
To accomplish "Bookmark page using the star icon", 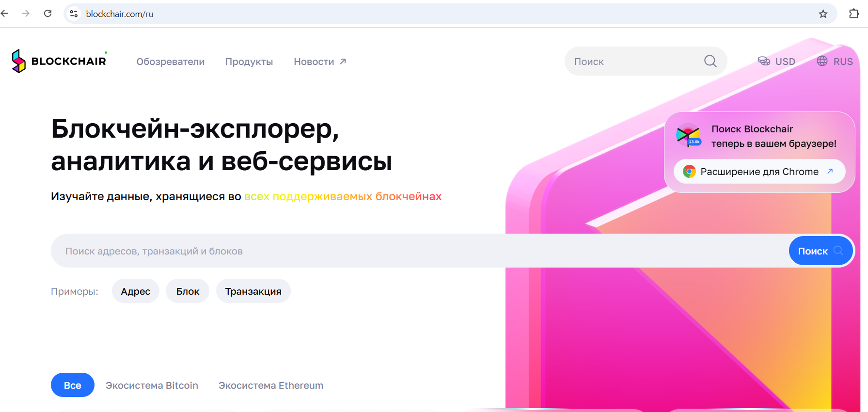I will (x=823, y=14).
